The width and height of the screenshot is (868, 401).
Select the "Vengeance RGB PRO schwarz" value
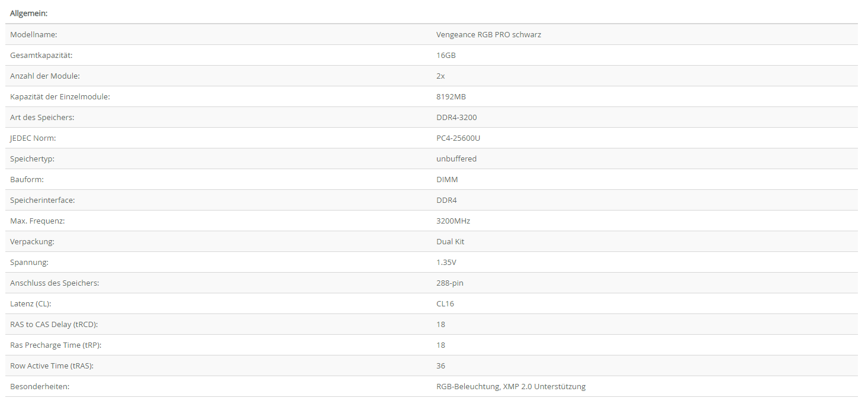click(x=488, y=35)
